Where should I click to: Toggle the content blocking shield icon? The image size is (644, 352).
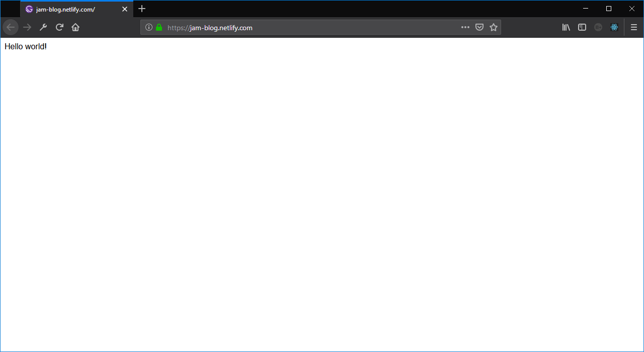click(x=479, y=27)
